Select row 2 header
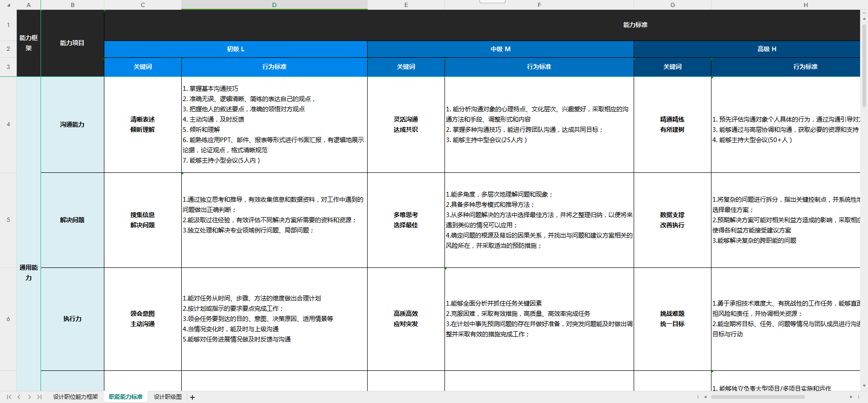 coord(8,49)
